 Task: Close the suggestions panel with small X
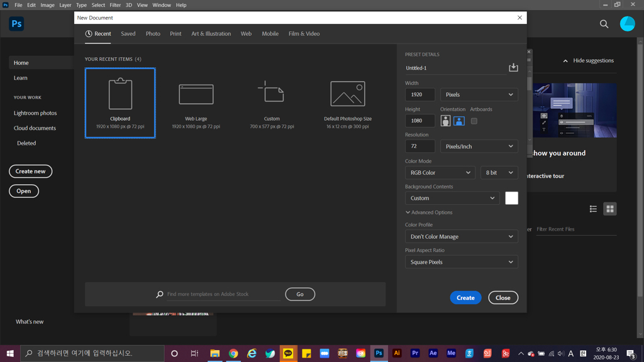pyautogui.click(x=529, y=52)
